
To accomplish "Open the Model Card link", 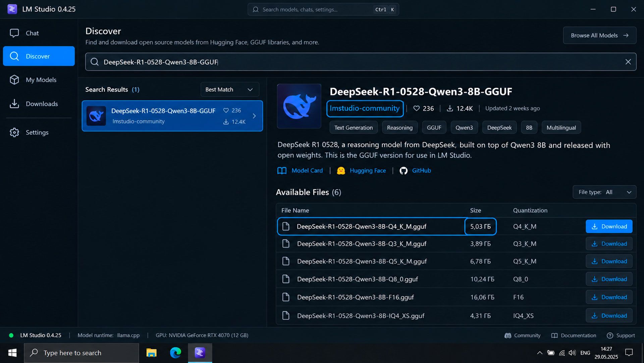I will pos(300,171).
